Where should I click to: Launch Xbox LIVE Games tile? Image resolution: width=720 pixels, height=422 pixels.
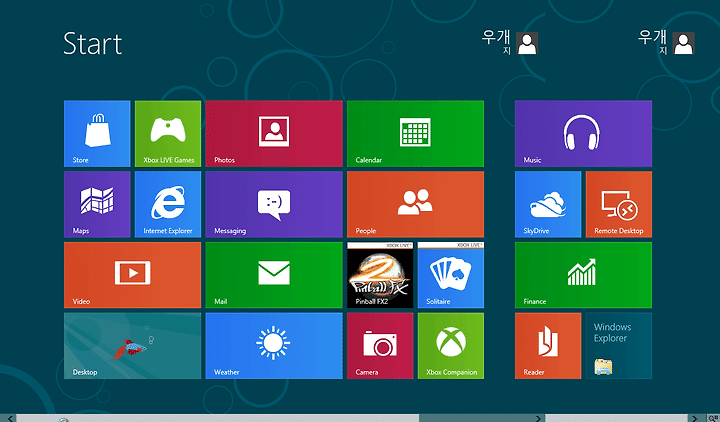168,134
